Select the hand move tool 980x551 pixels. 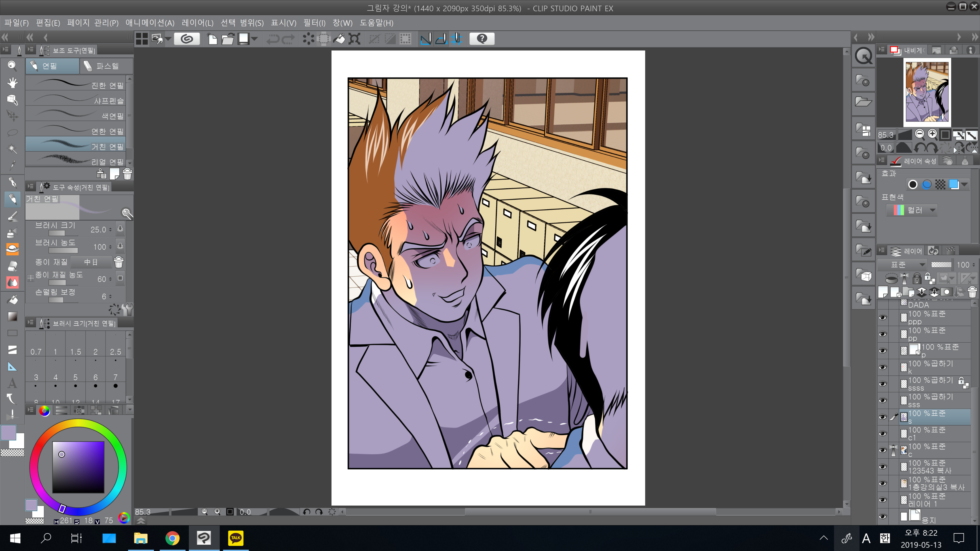[x=12, y=82]
